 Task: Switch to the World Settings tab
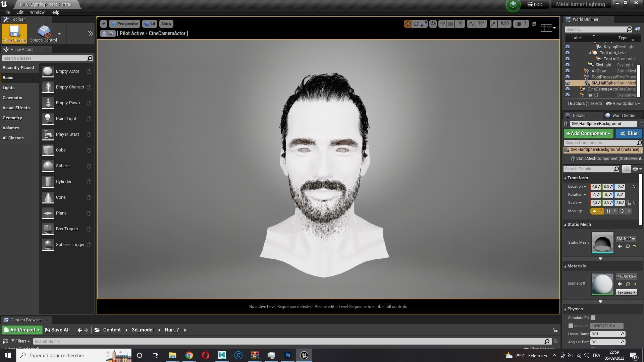[x=622, y=116]
